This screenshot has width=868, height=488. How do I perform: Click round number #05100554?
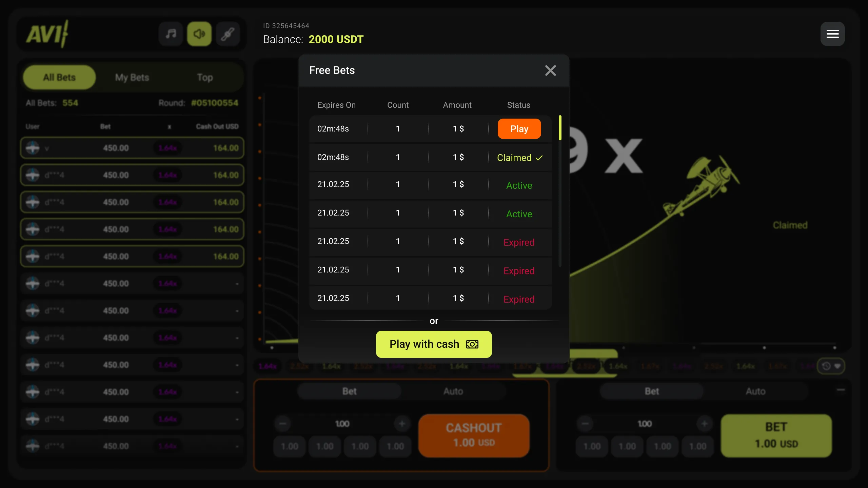(215, 103)
